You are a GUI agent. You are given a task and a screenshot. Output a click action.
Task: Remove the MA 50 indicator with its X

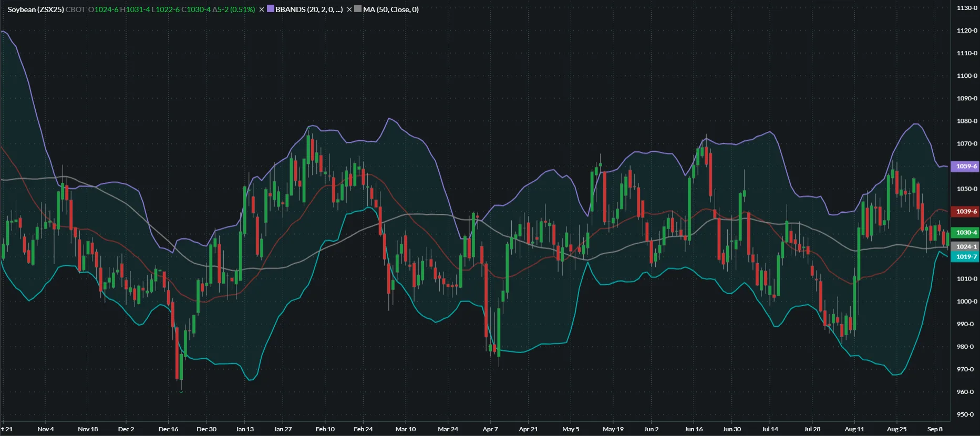(349, 9)
